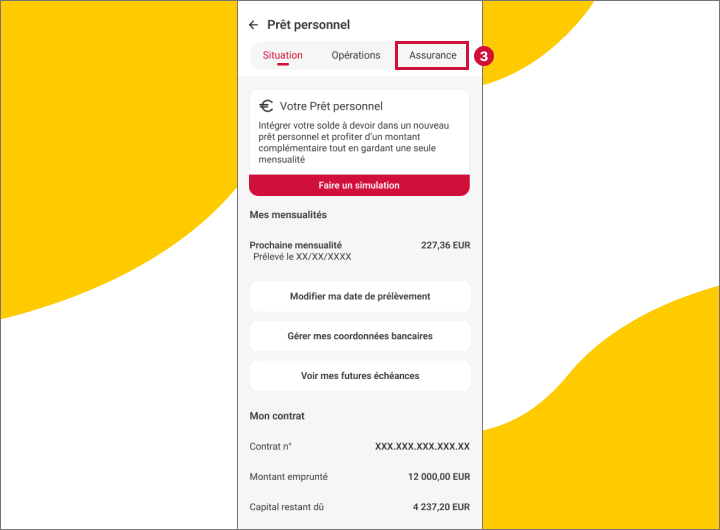Select the Prochaine mensualité label

click(296, 245)
